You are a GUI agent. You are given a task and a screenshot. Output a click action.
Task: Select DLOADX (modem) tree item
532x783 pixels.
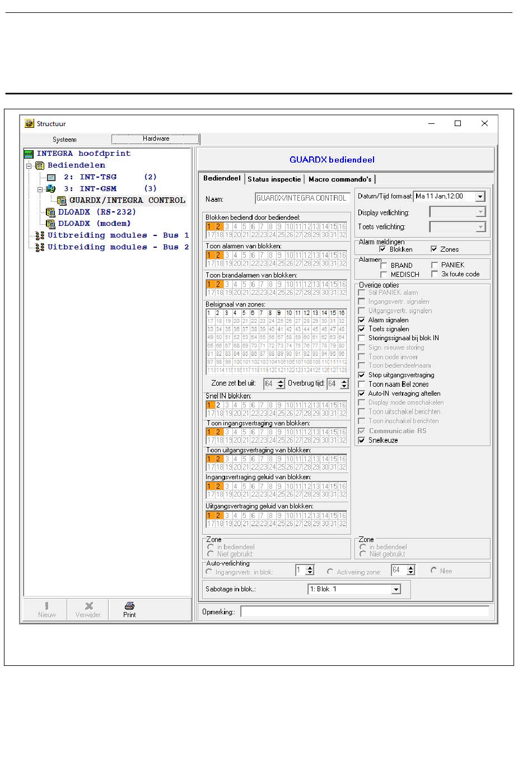95,224
